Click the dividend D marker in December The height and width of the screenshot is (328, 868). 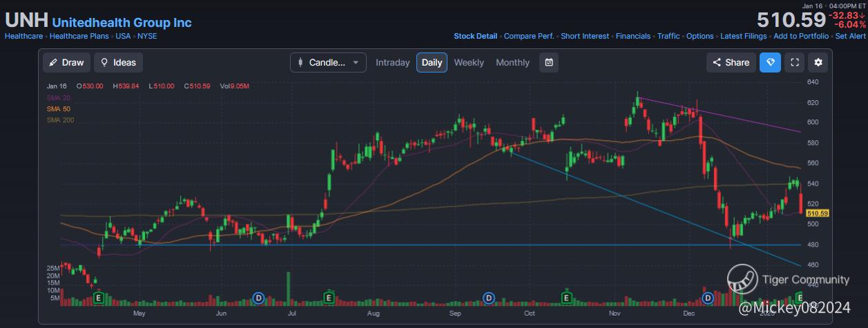point(707,298)
